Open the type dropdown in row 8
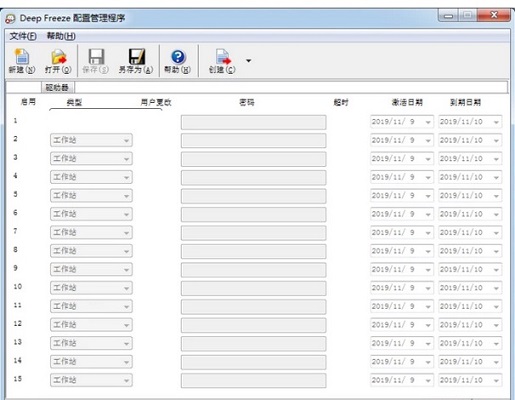Image resolution: width=515 pixels, height=400 pixels. point(91,251)
